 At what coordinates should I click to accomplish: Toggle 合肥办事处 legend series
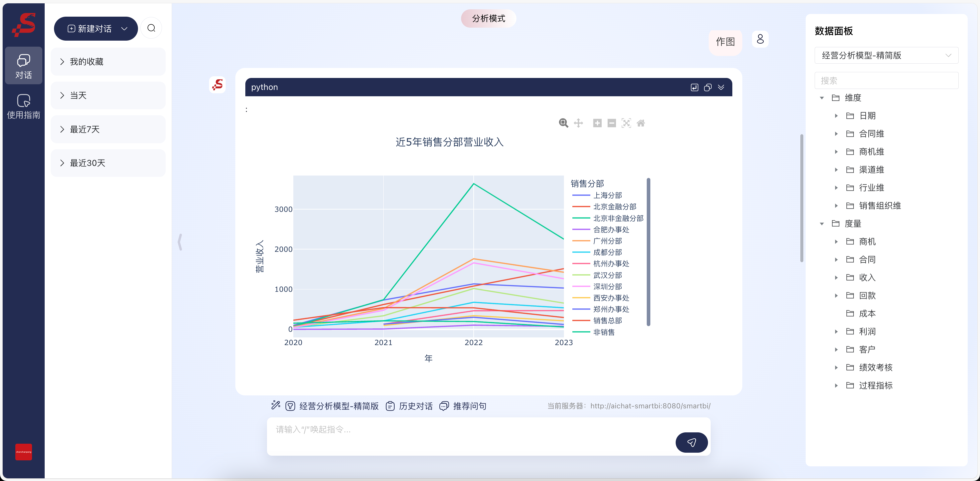pos(601,230)
